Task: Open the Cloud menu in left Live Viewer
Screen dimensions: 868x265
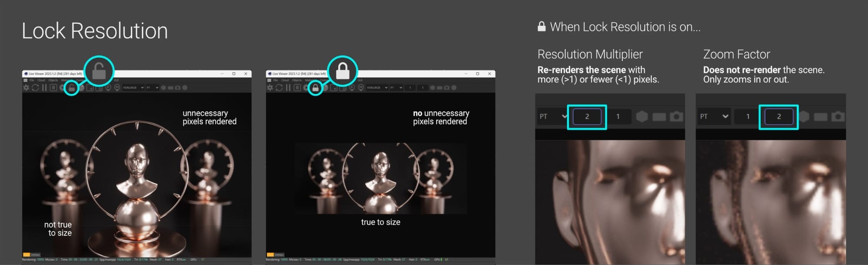Action: (41, 80)
